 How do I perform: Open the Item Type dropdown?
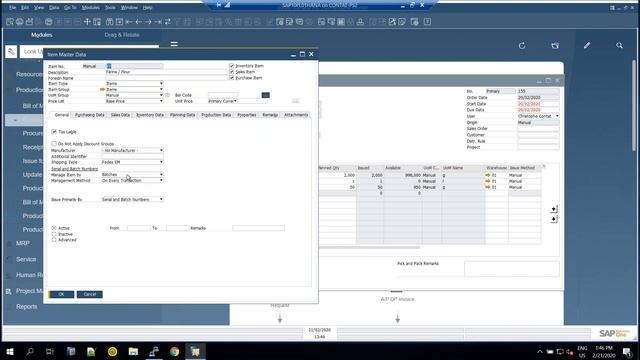(x=161, y=83)
